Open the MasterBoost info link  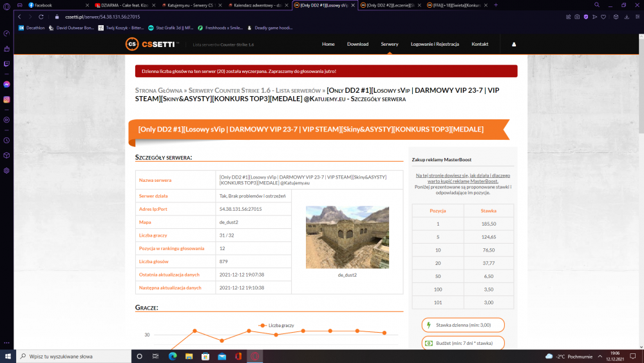(x=463, y=178)
